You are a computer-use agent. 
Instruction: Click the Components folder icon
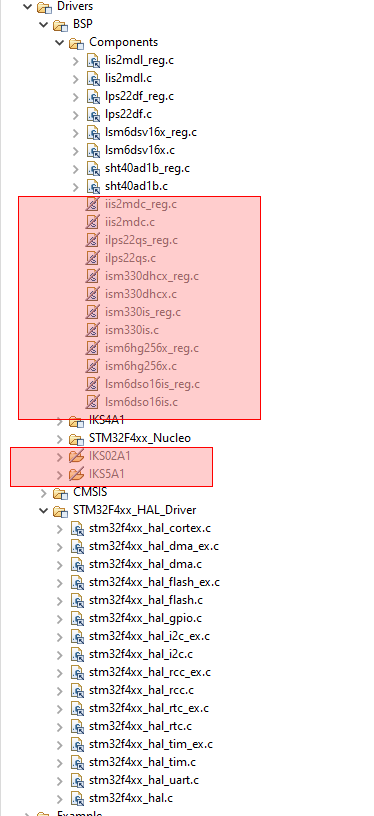coord(76,43)
